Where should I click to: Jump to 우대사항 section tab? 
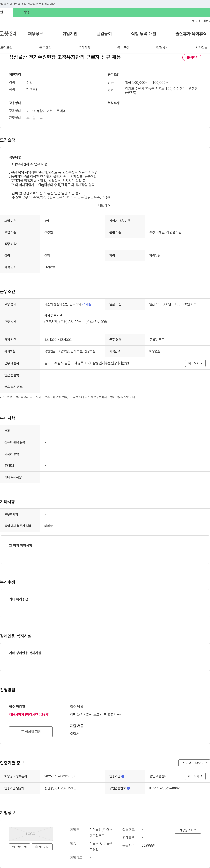pos(84,48)
